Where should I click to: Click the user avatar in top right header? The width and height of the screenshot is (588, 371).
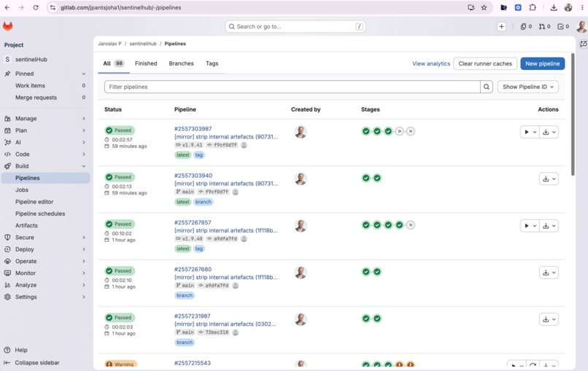[x=581, y=27]
